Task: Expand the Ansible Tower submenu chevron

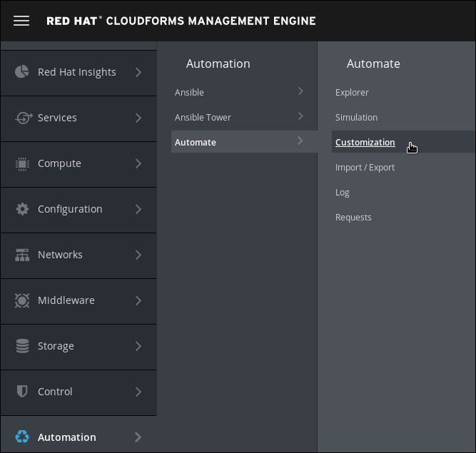Action: point(300,116)
